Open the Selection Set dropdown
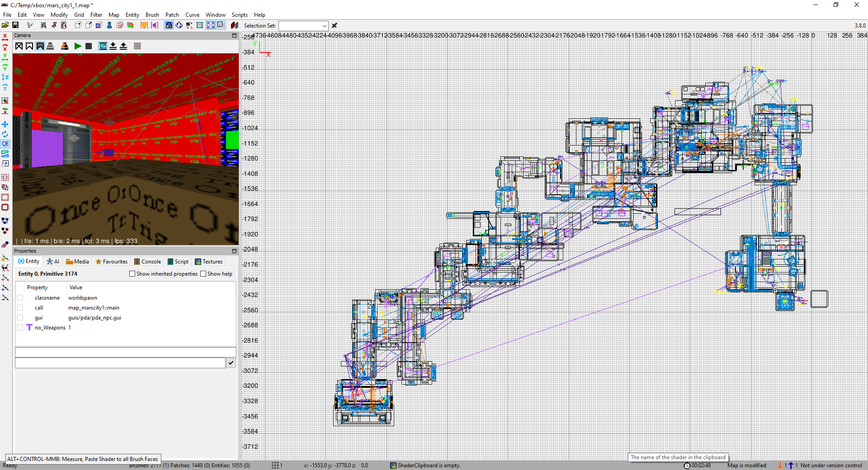 tap(303, 26)
